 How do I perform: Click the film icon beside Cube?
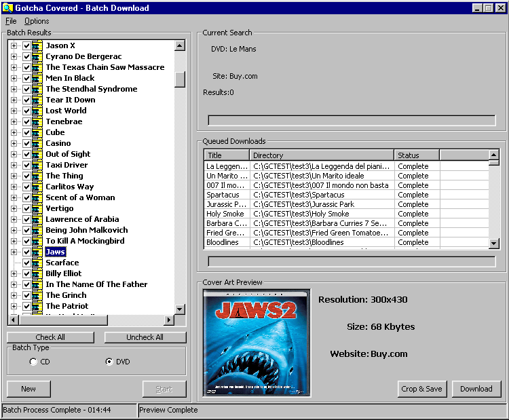37,132
